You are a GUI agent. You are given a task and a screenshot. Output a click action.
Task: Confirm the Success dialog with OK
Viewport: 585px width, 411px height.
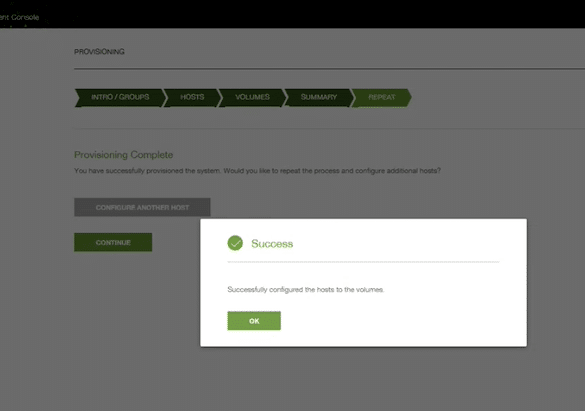254,321
